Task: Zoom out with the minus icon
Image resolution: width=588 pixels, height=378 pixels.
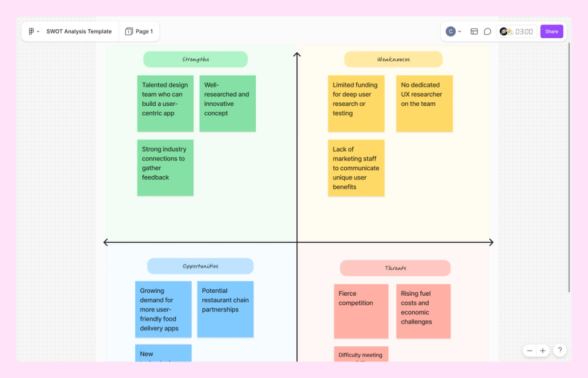Action: coord(529,350)
